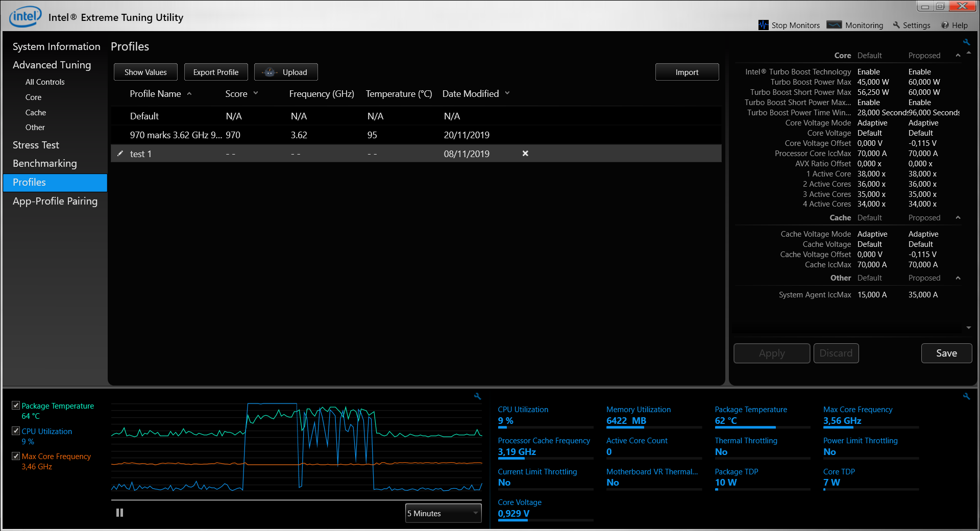Click the Memory Utilization 6422 MB tile
Image resolution: width=980 pixels, height=531 pixels.
click(654, 417)
